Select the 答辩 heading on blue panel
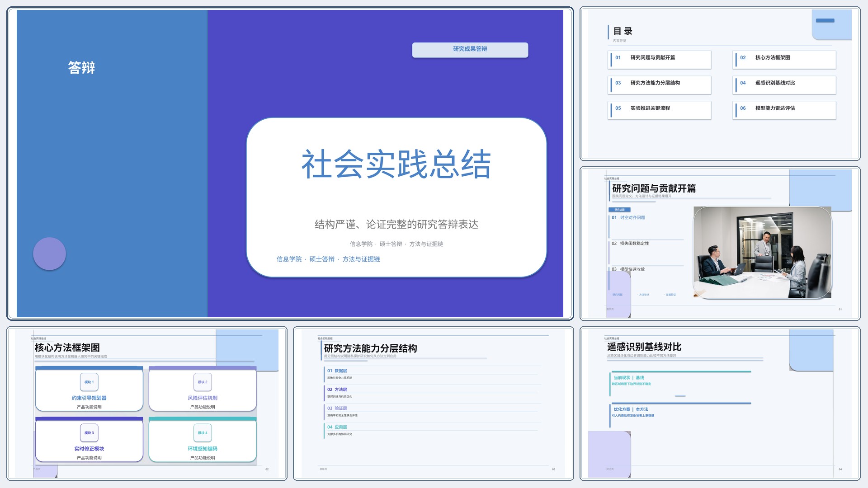 [81, 68]
